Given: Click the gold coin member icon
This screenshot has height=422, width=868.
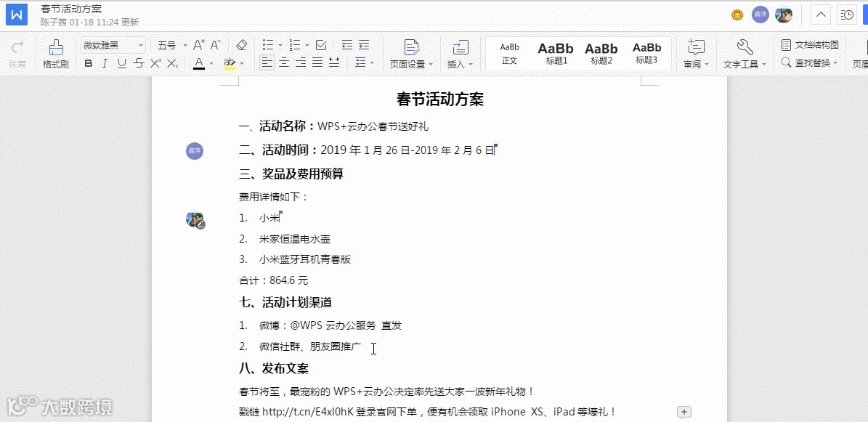Looking at the screenshot, I should pyautogui.click(x=737, y=15).
